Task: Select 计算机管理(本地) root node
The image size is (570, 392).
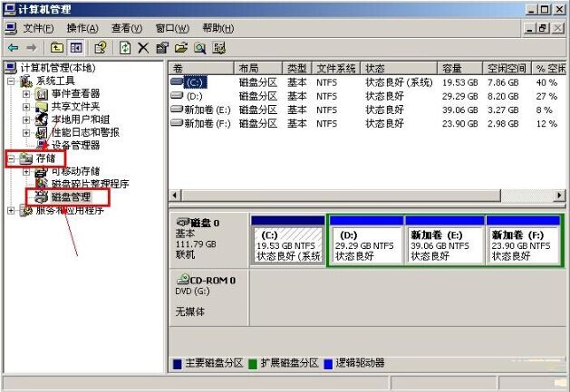Action: pos(58,68)
